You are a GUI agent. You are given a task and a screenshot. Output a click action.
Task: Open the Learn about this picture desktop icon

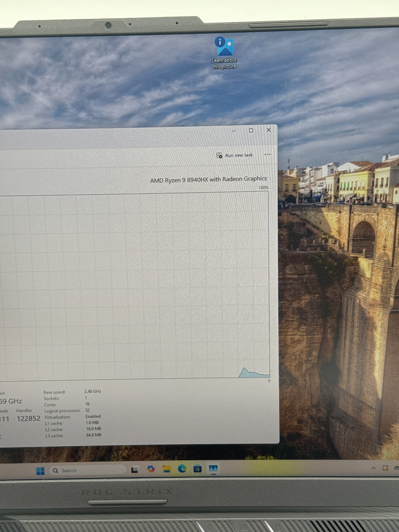224,53
